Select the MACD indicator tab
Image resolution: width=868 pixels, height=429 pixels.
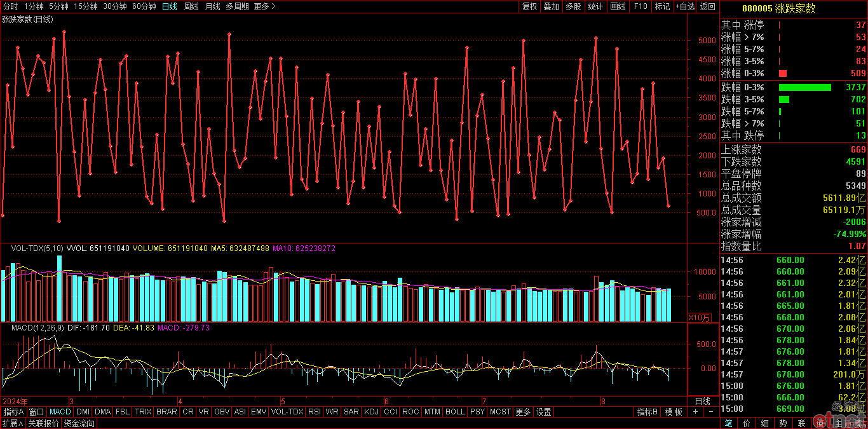60,412
